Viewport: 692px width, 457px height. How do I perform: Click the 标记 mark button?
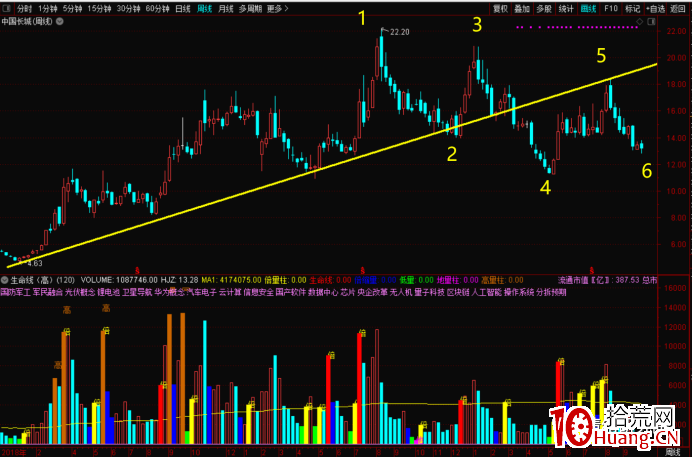(632, 8)
